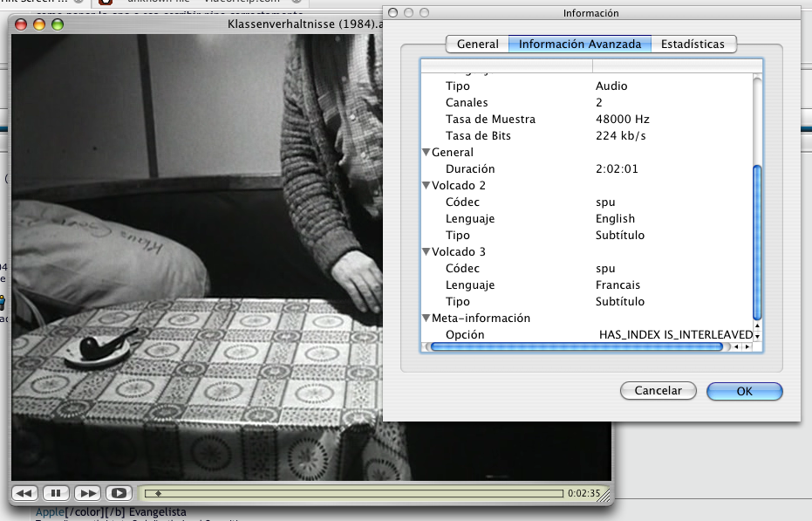
Task: Click the scroll left arrow of info list
Action: pos(736,346)
